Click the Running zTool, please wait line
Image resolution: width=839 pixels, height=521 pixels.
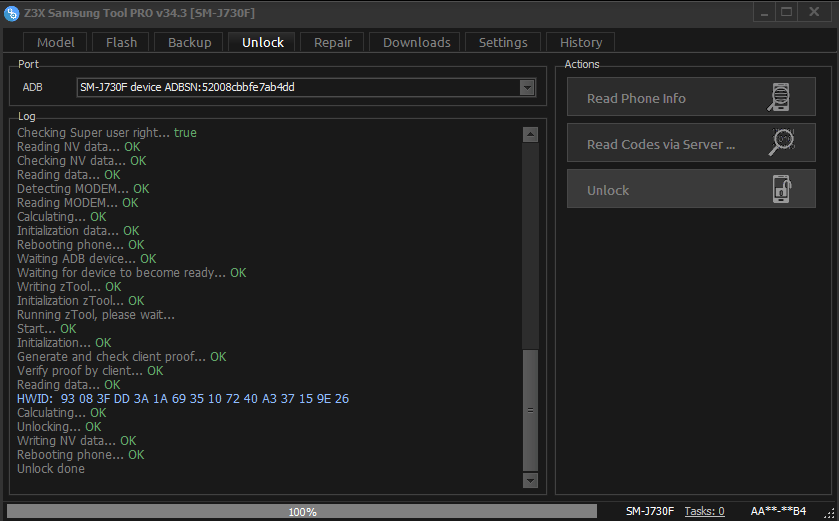96,315
